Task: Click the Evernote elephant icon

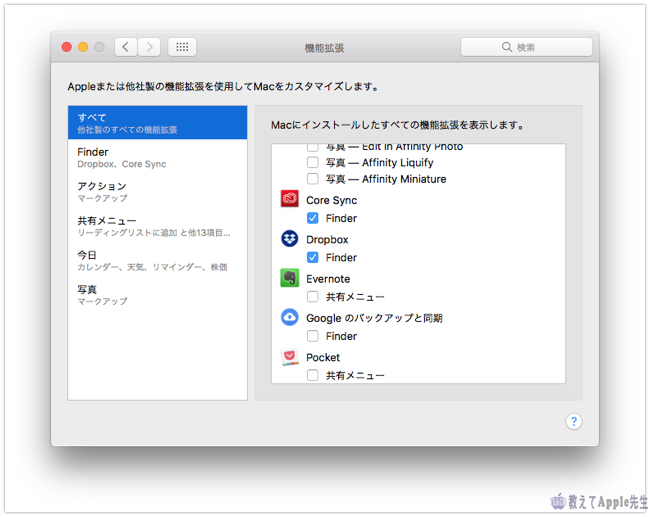Action: click(289, 278)
